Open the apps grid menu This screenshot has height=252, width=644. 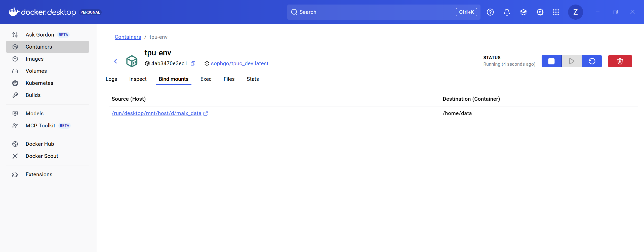556,12
